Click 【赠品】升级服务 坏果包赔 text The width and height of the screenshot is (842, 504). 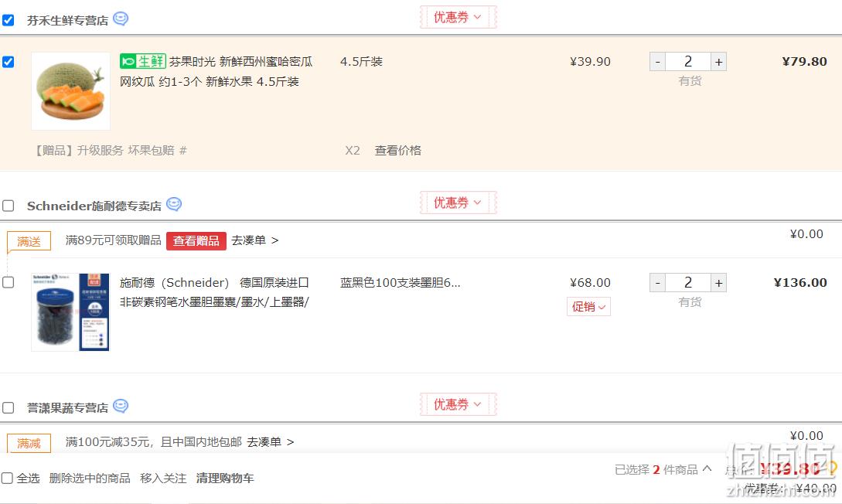(110, 150)
